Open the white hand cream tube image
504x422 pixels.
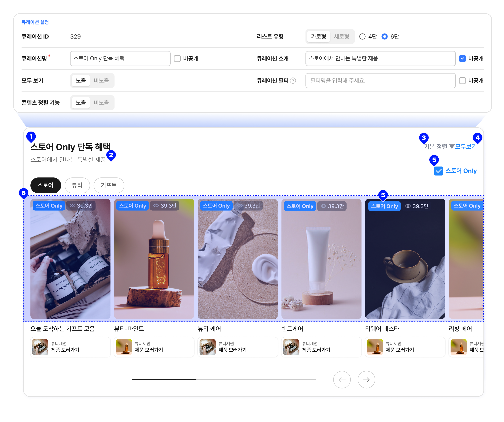pos(321,259)
